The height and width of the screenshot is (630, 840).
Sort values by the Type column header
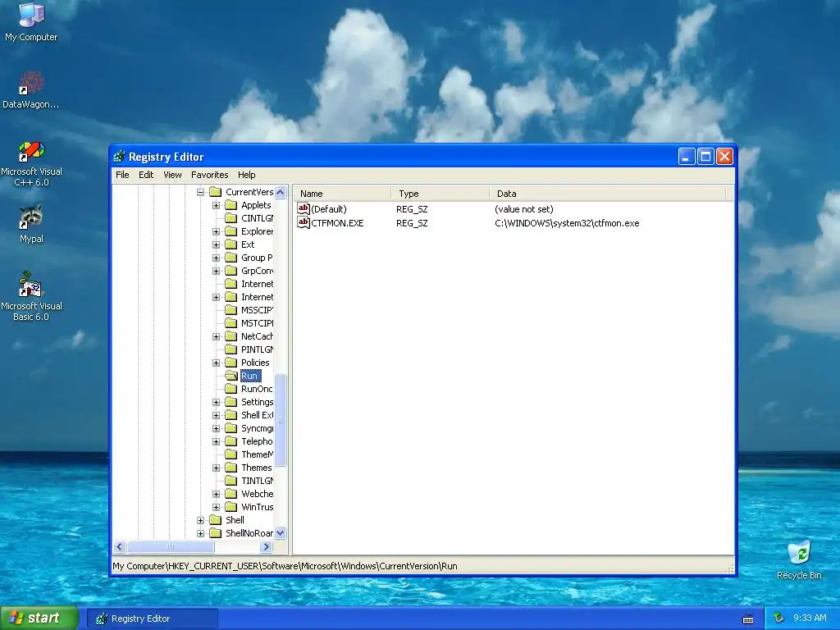click(441, 194)
